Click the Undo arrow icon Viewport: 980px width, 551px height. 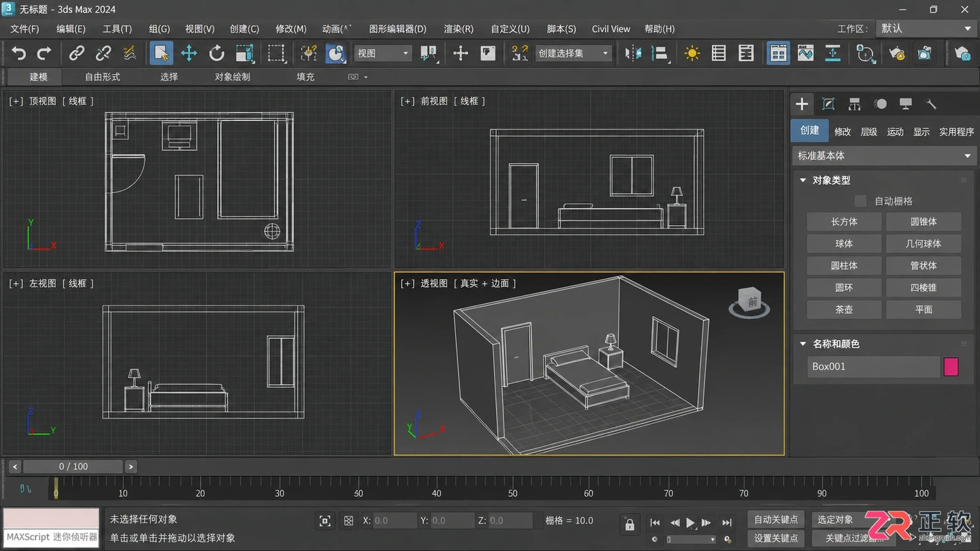pos(19,53)
